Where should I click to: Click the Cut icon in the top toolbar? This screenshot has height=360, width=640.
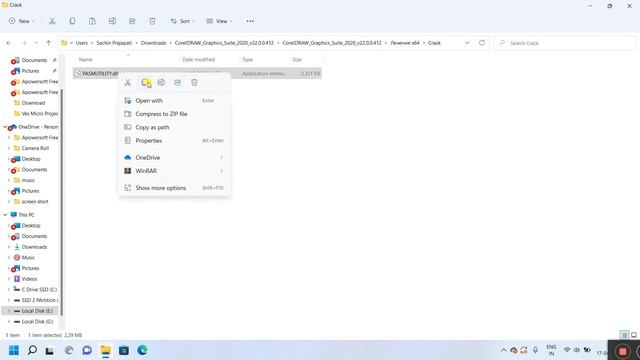coord(52,21)
